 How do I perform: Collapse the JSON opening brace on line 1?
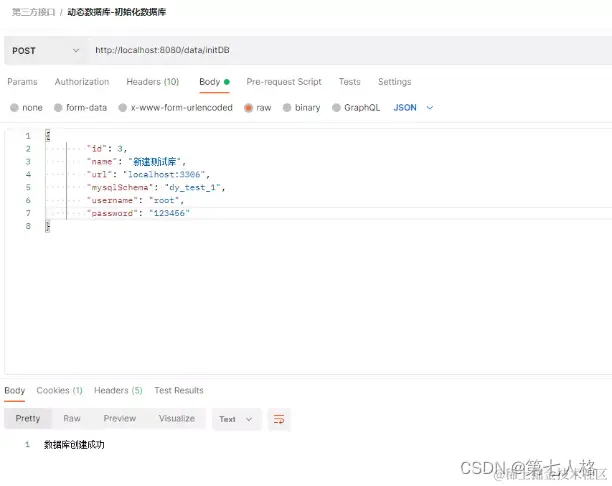tap(48, 135)
